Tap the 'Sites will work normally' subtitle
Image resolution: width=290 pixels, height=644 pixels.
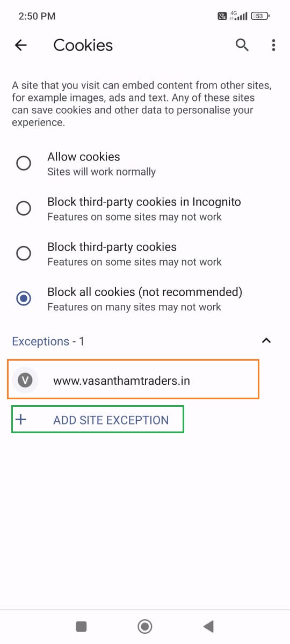(x=102, y=172)
